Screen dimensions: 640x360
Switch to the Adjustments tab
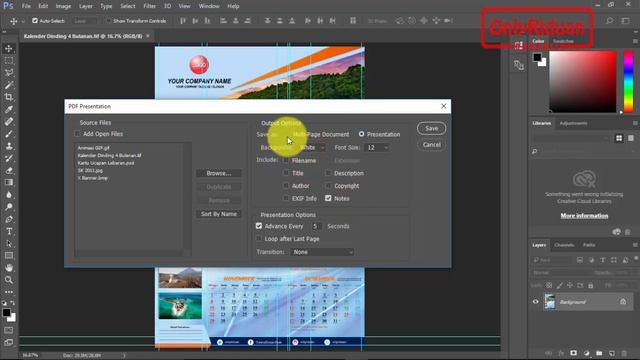pyautogui.click(x=573, y=123)
